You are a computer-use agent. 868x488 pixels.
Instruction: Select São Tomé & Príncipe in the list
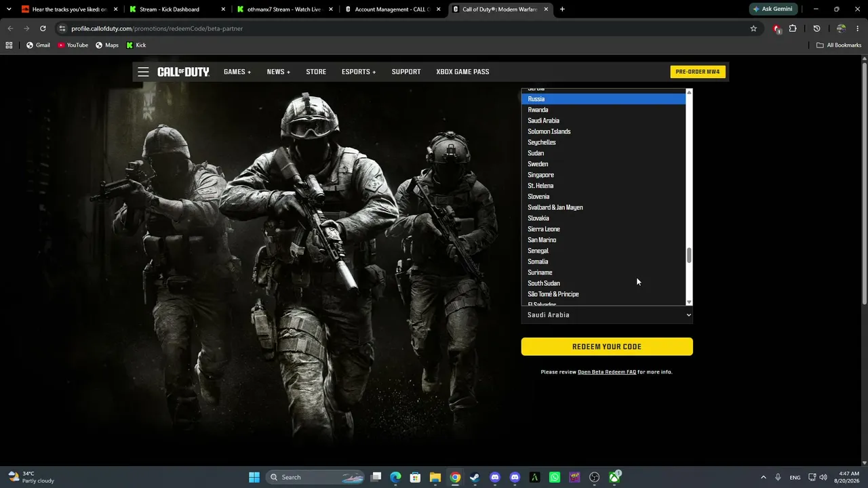pos(604,294)
